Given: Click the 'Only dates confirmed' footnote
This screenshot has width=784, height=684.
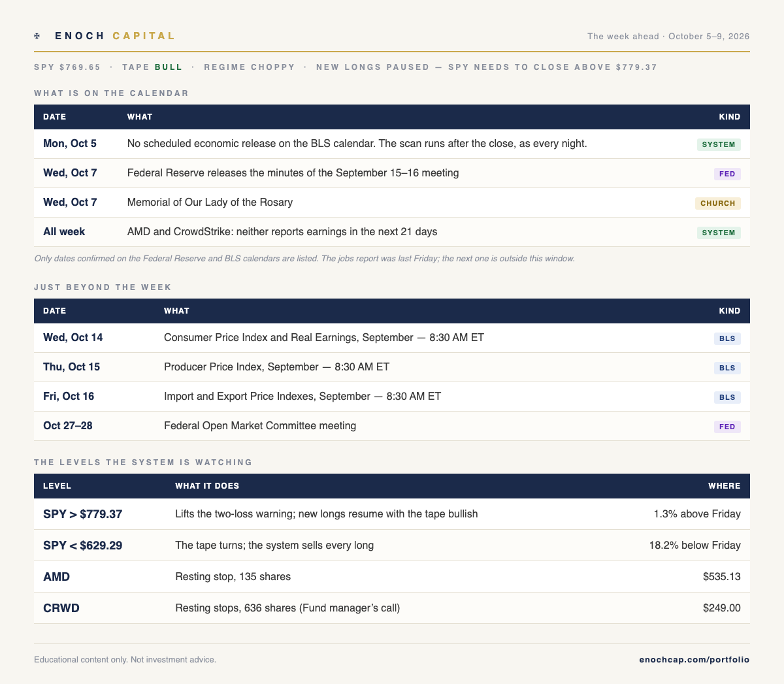Looking at the screenshot, I should pyautogui.click(x=304, y=259).
